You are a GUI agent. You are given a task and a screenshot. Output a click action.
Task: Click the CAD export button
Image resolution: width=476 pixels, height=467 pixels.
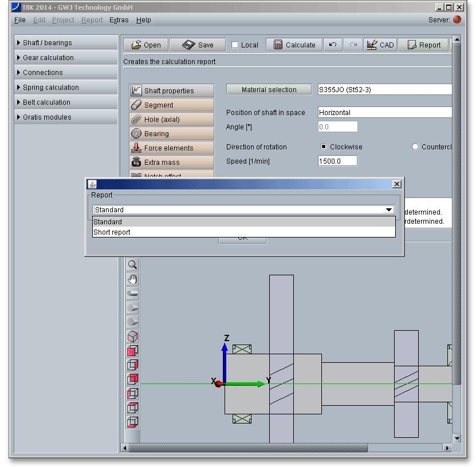tap(380, 45)
